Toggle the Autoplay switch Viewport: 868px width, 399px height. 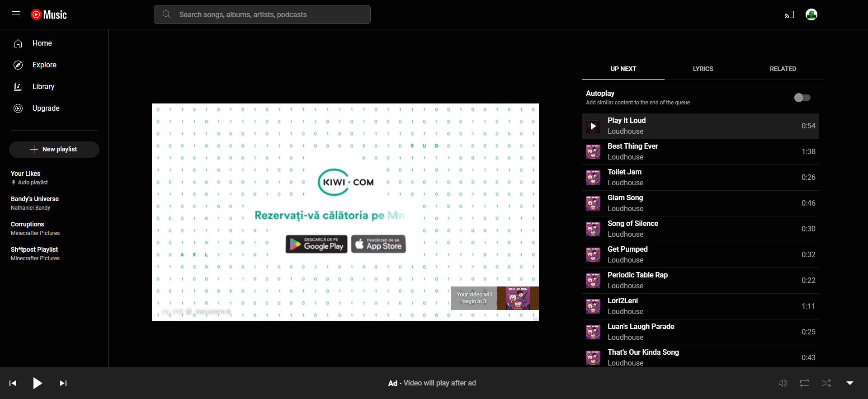pos(802,98)
